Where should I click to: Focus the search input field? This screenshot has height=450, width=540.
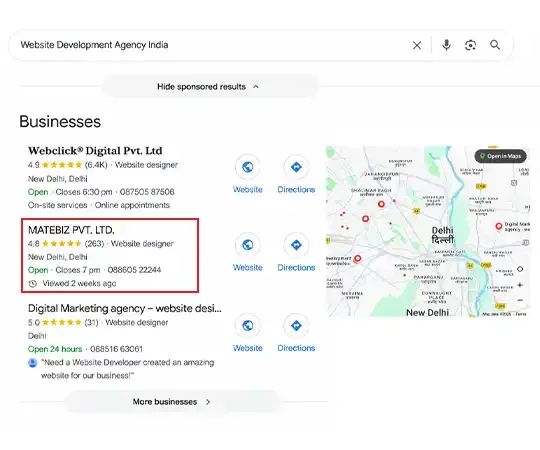click(x=214, y=45)
